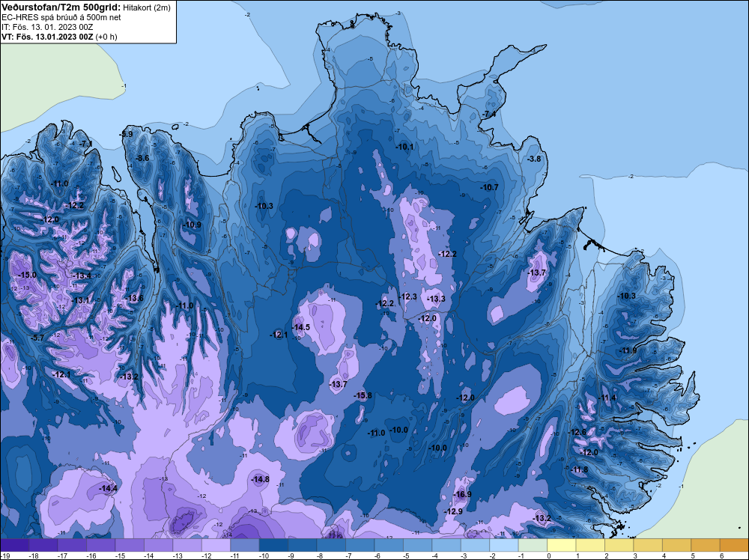The height and width of the screenshot is (560, 749).
Task: Click the -12.3 temperature label
Action: click(408, 296)
